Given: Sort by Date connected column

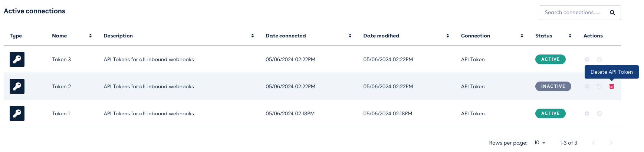Looking at the screenshot, I should click(350, 36).
